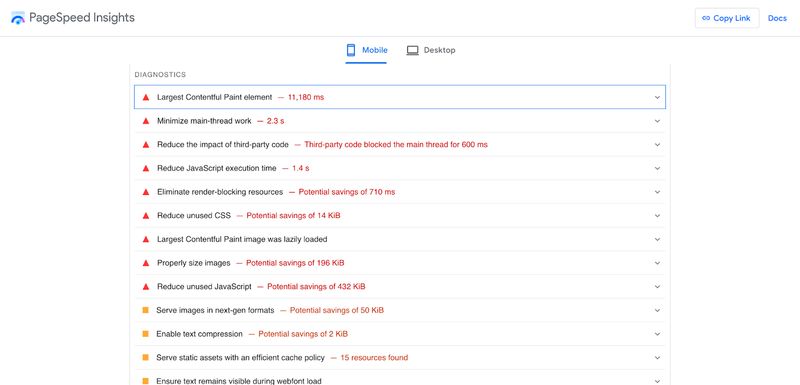
Task: Expand Properly size images chevron
Action: pos(657,263)
